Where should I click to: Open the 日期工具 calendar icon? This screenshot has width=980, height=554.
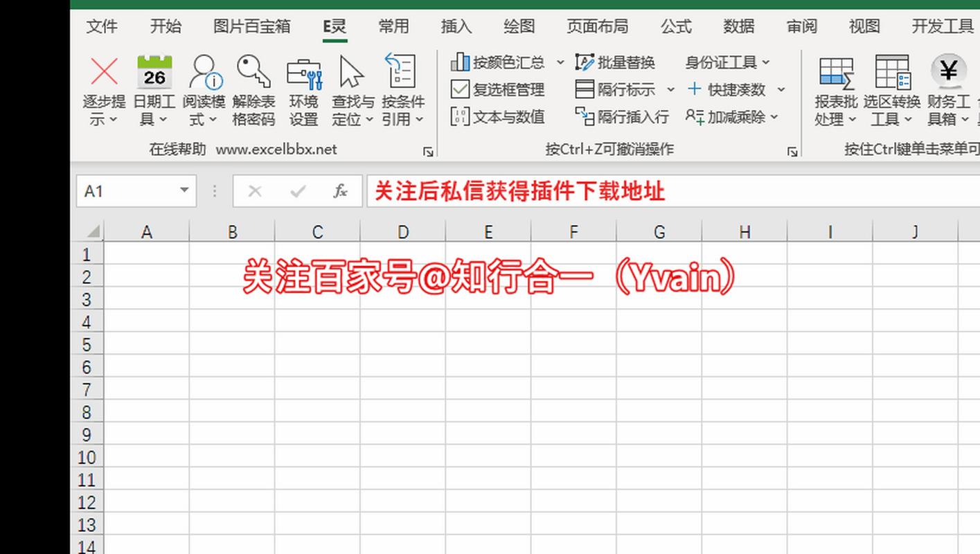point(154,71)
